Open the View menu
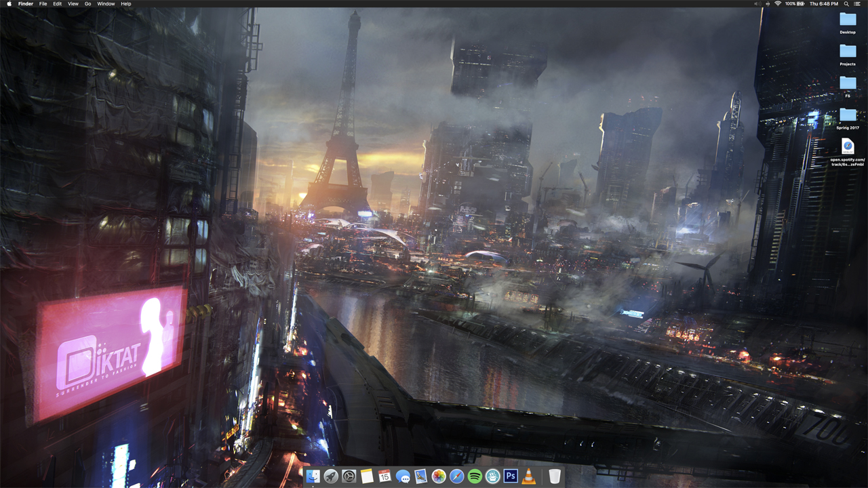This screenshot has width=868, height=488. coord(73,3)
